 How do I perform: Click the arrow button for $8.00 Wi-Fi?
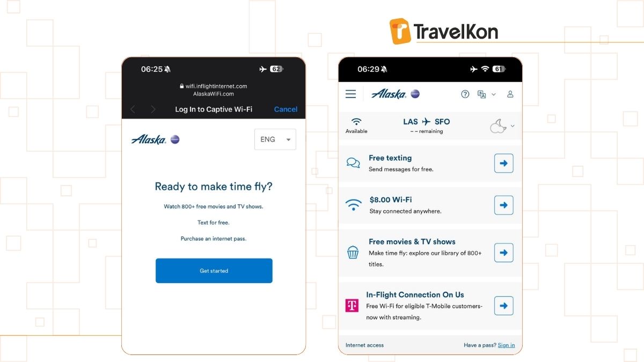(503, 205)
